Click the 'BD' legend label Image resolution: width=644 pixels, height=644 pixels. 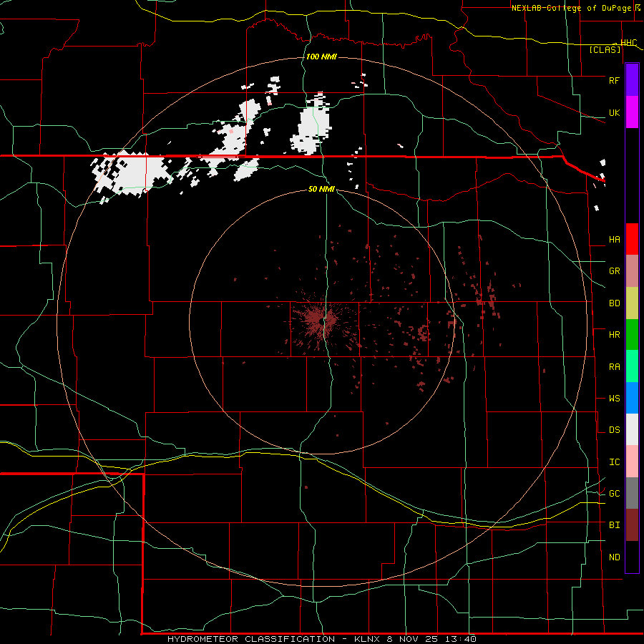tap(614, 303)
